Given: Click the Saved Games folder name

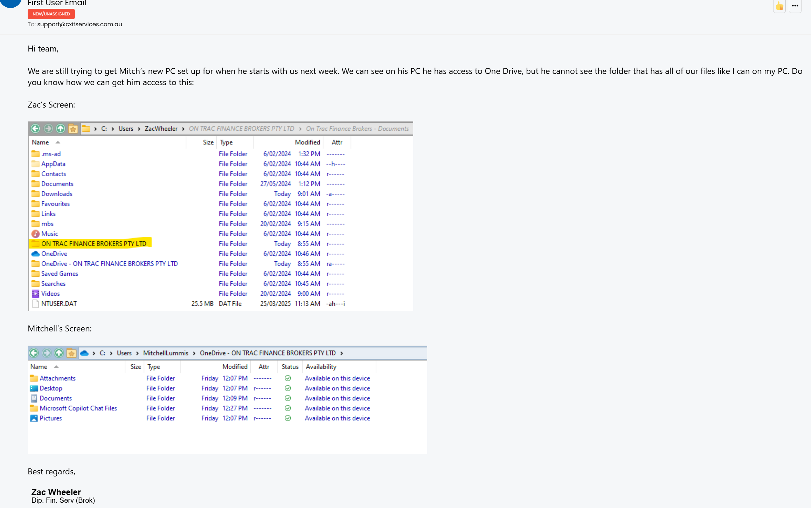Looking at the screenshot, I should [60, 274].
